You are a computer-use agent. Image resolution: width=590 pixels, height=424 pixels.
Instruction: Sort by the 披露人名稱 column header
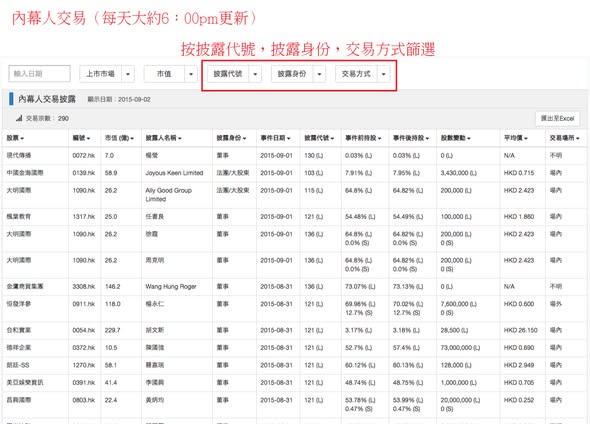coord(164,138)
